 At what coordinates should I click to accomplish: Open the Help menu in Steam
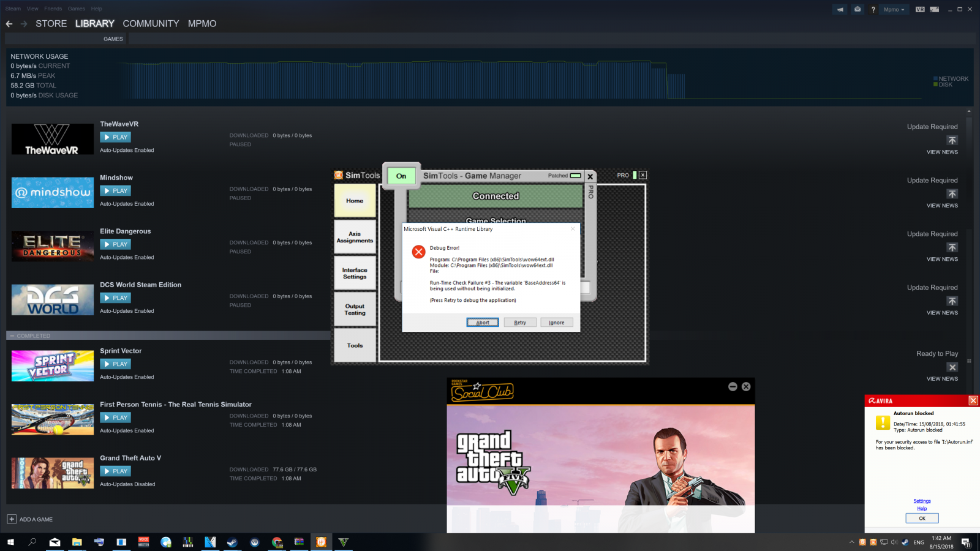click(97, 9)
